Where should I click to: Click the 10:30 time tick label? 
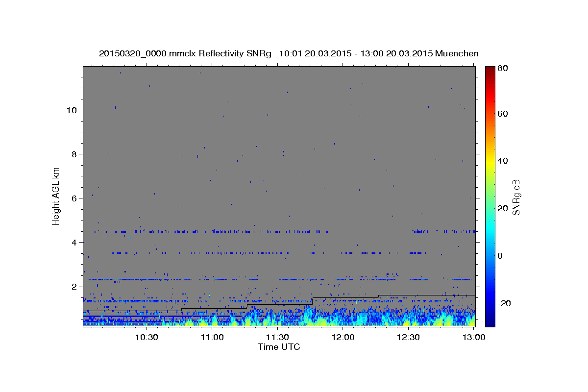tap(147, 337)
